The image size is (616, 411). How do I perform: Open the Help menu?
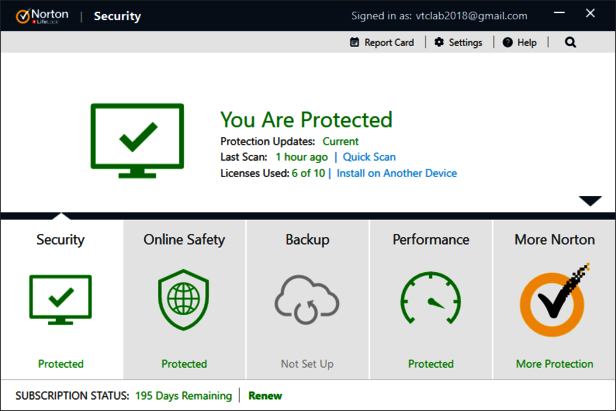click(x=519, y=43)
